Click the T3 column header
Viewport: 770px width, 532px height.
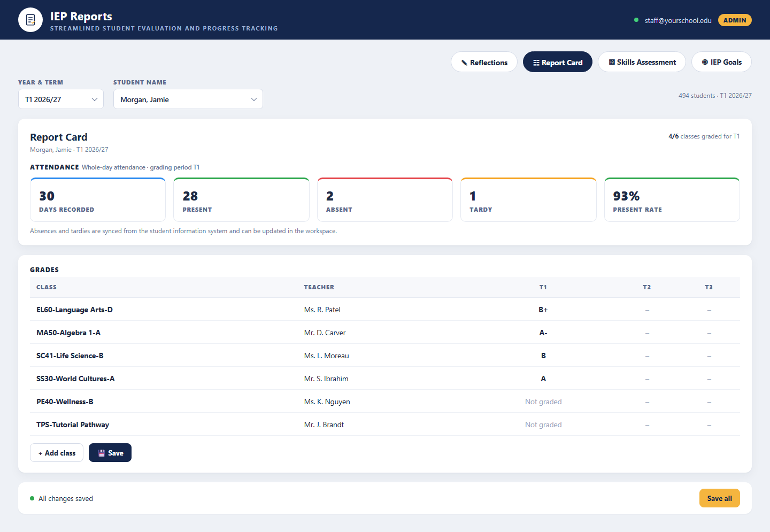click(709, 287)
